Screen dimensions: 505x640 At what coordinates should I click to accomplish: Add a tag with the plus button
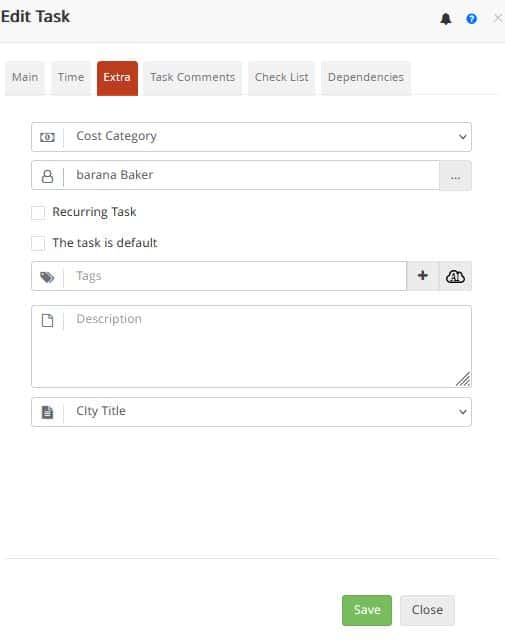(x=423, y=276)
